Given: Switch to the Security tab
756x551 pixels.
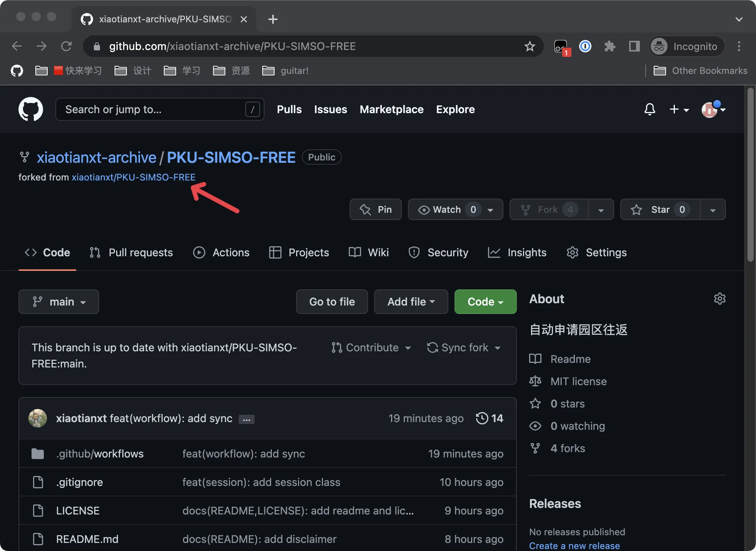Looking at the screenshot, I should (438, 253).
